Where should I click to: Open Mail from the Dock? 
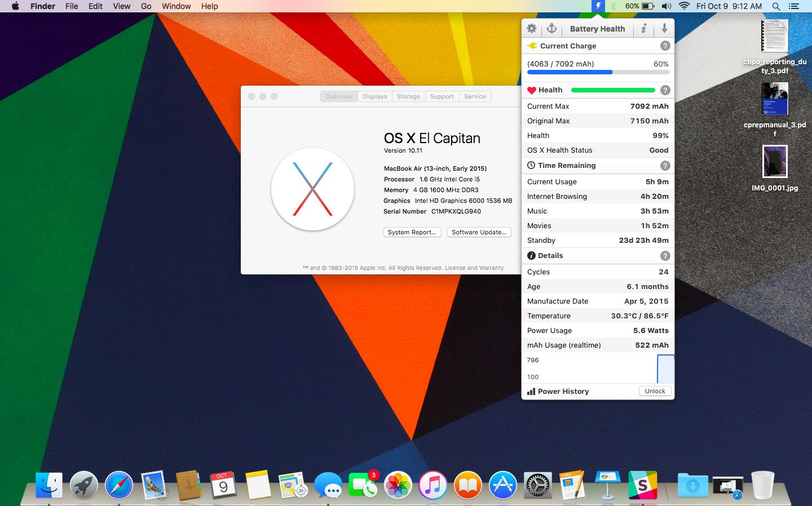click(153, 485)
